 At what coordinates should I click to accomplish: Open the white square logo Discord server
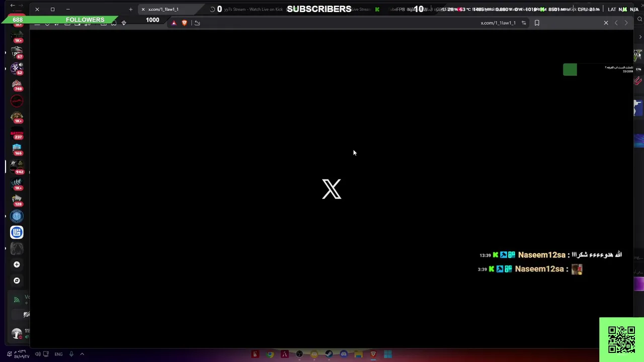(x=17, y=232)
